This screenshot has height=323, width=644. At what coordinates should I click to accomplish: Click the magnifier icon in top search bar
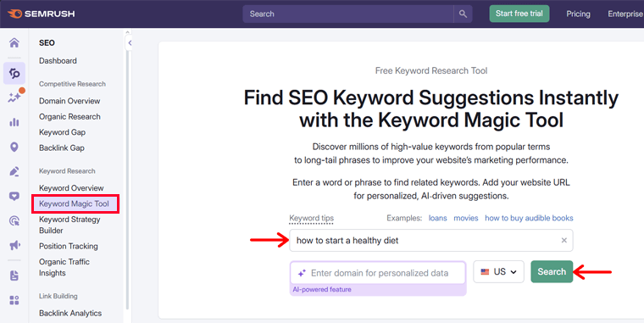[x=463, y=14]
